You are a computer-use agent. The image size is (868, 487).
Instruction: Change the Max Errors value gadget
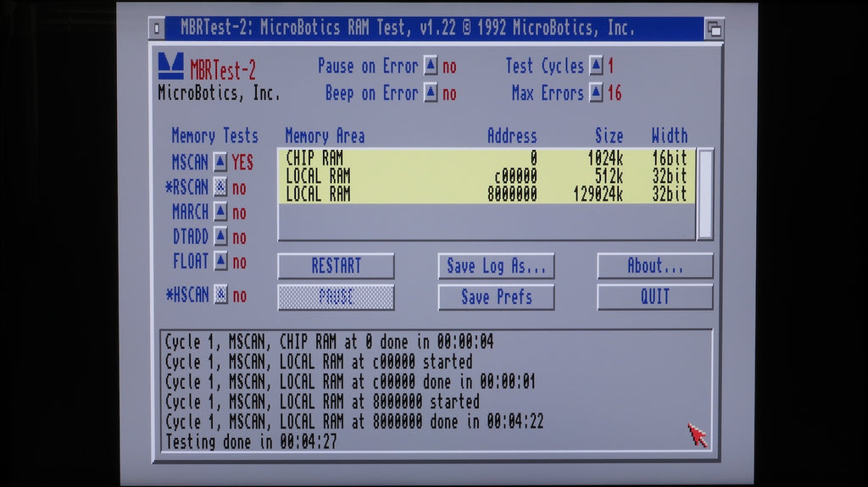point(596,93)
